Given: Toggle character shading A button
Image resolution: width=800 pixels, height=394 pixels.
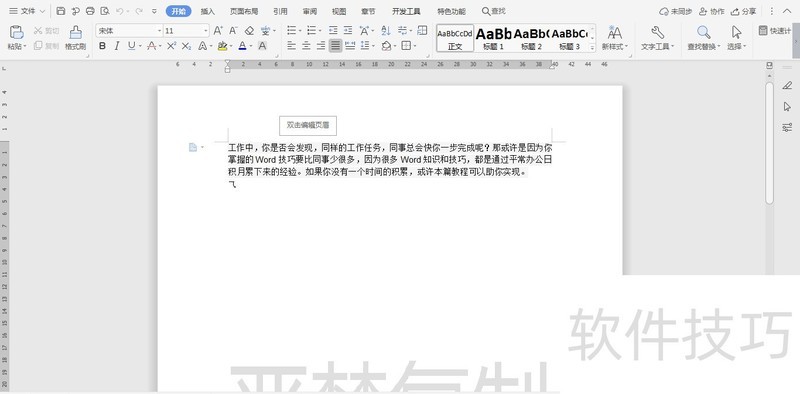Looking at the screenshot, I should point(262,46).
